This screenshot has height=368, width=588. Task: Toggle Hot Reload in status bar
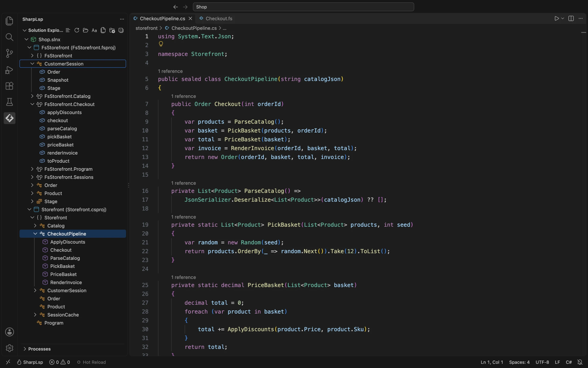coord(91,362)
